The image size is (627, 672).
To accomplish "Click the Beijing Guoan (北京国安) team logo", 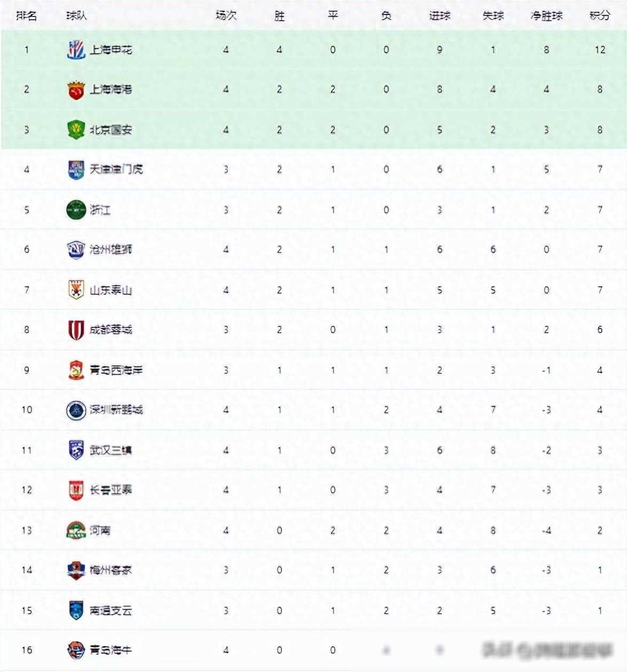I will 76,130.
